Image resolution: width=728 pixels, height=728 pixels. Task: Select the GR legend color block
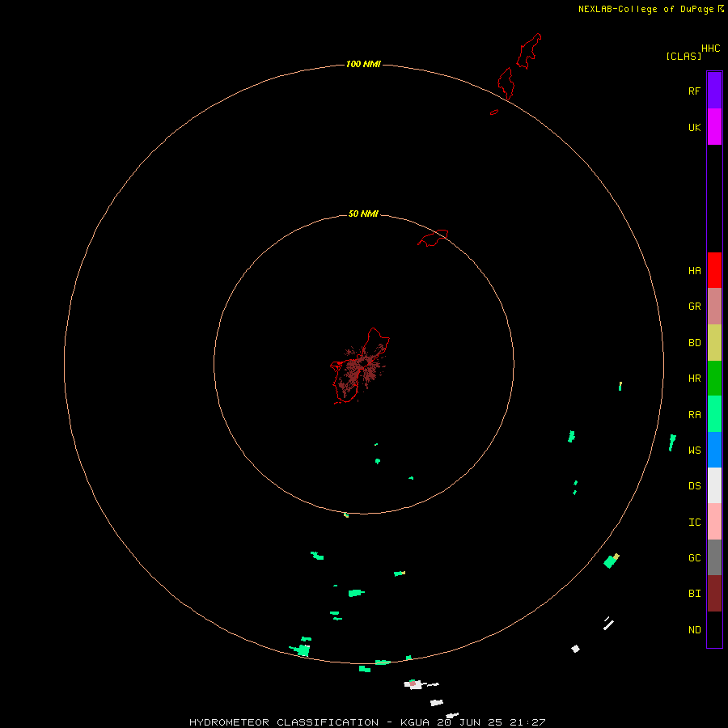(714, 307)
